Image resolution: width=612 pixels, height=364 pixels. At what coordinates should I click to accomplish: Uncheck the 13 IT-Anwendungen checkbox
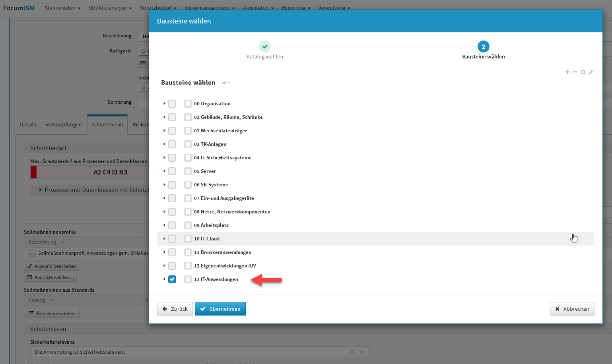[x=172, y=279]
